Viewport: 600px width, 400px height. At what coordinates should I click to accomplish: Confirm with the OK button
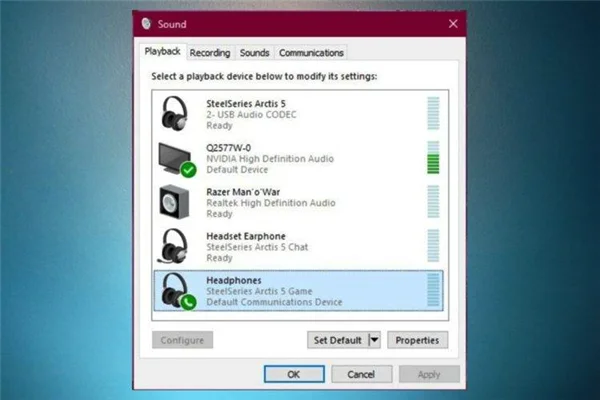[294, 374]
